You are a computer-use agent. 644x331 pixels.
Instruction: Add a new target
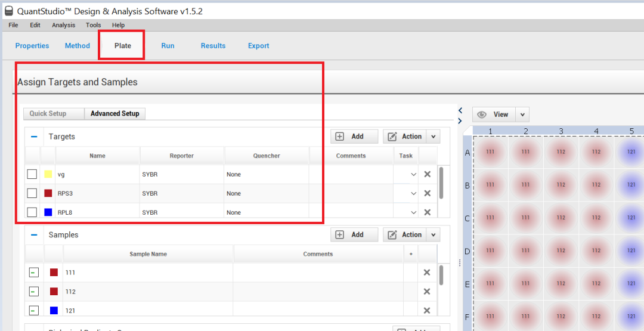pos(354,137)
